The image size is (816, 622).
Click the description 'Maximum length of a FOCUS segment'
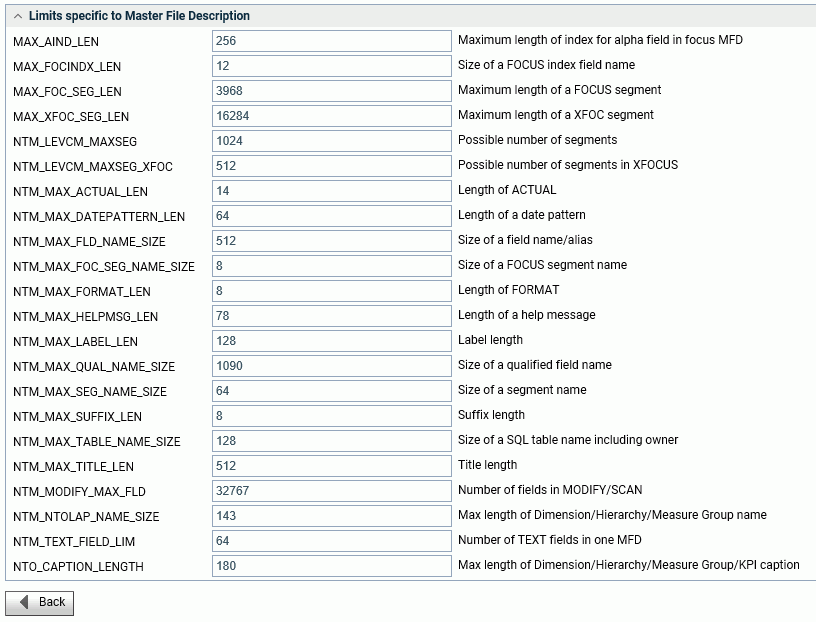click(559, 90)
